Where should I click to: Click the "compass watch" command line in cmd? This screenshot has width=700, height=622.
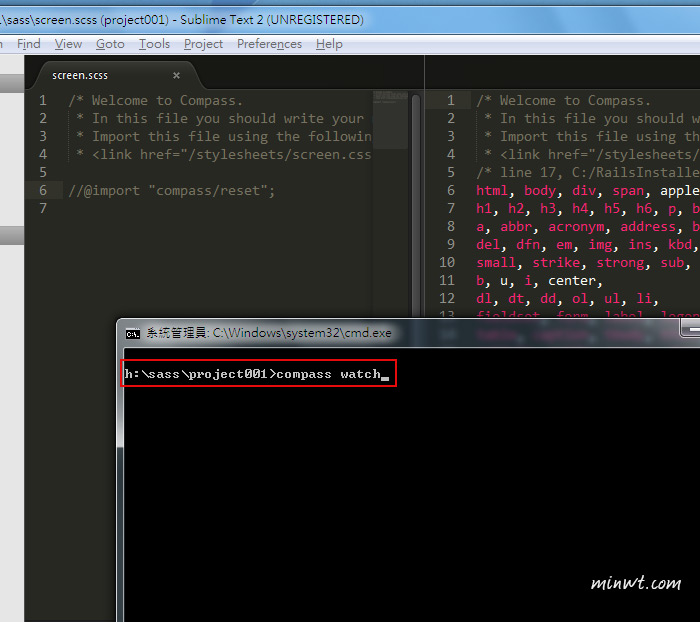[257, 374]
